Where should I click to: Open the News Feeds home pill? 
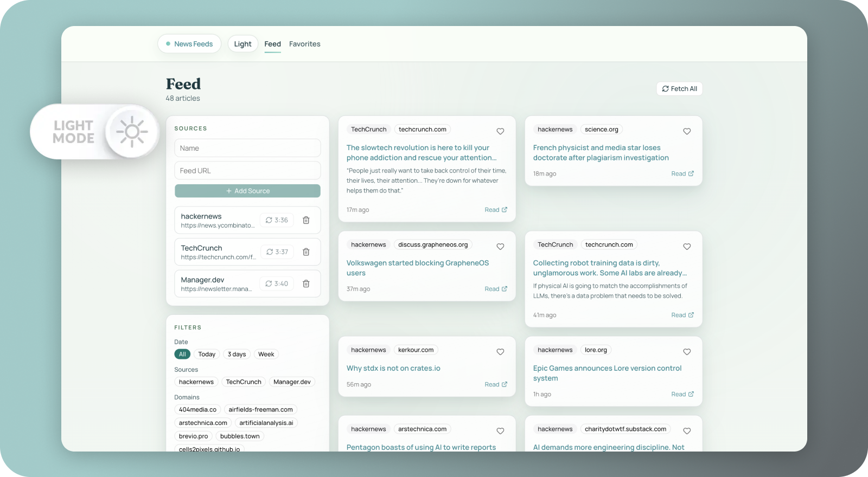pos(189,44)
